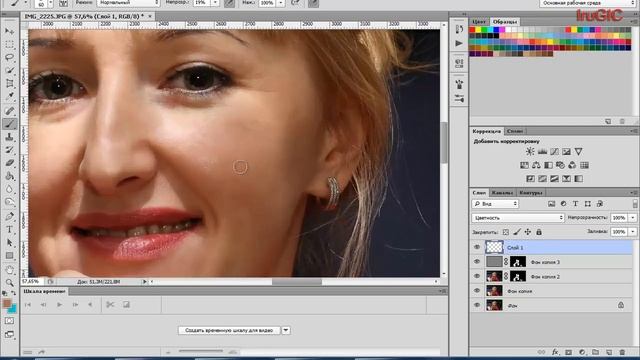Toggle lock all padlock
Viewport: 640px width, 360px height.
coord(539,232)
